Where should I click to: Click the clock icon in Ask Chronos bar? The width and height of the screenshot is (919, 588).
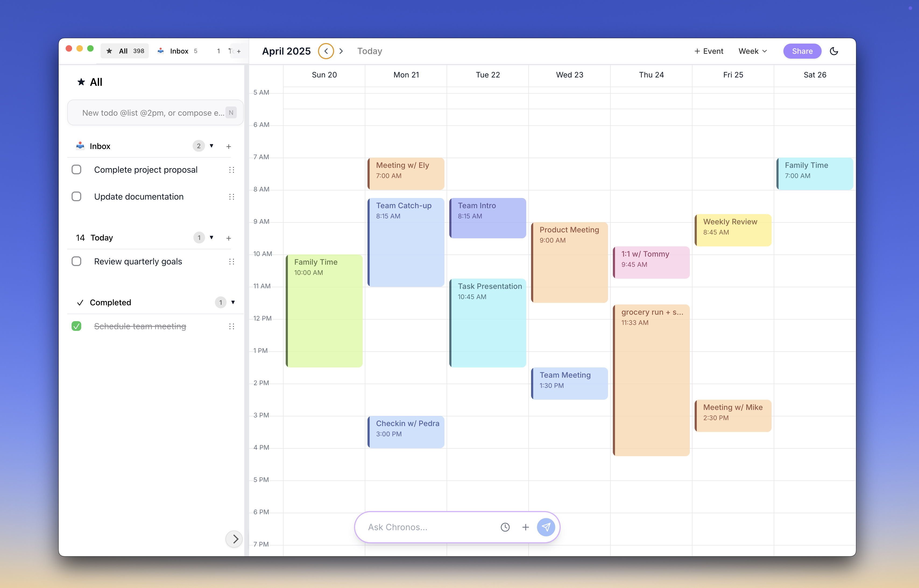(505, 527)
